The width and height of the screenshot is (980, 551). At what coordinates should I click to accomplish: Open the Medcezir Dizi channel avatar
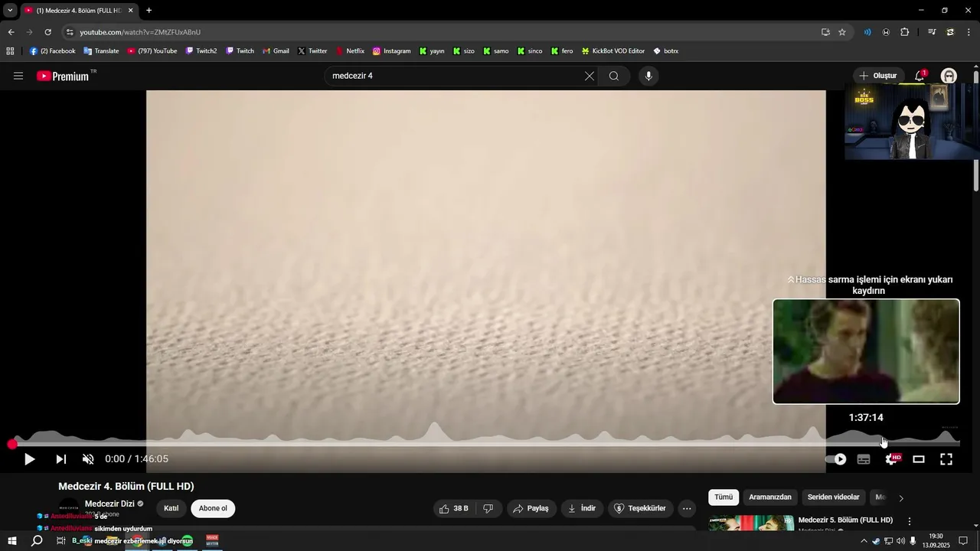(x=69, y=508)
